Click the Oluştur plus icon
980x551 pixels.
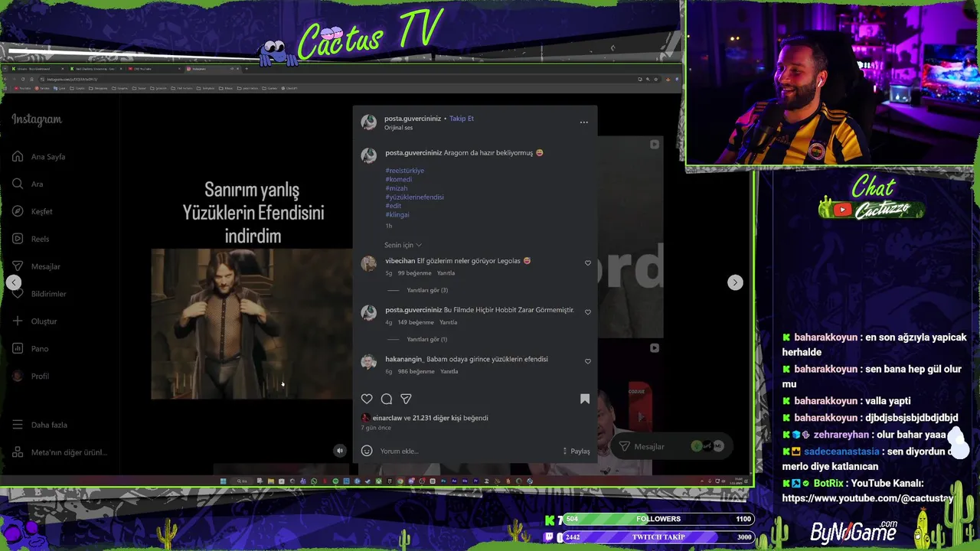click(x=17, y=321)
